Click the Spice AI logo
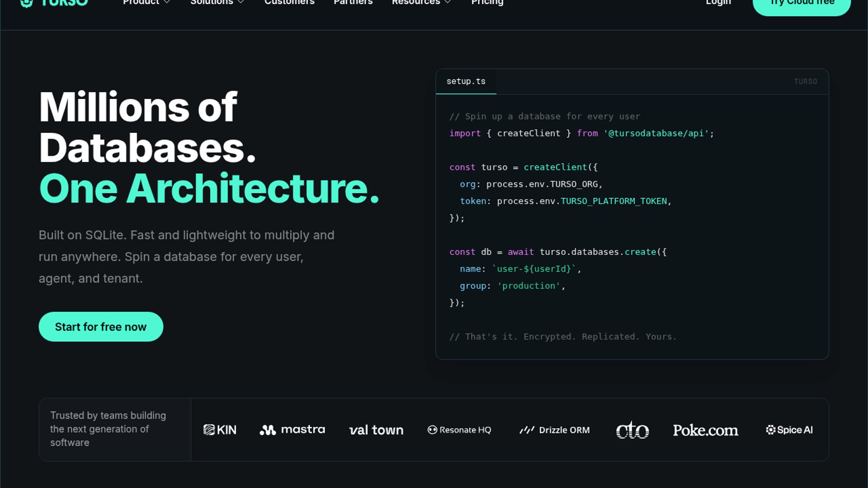The height and width of the screenshot is (488, 868). pos(789,430)
